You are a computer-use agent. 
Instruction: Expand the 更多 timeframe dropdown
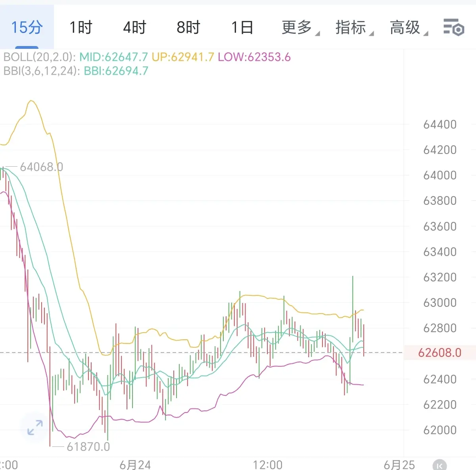point(301,27)
